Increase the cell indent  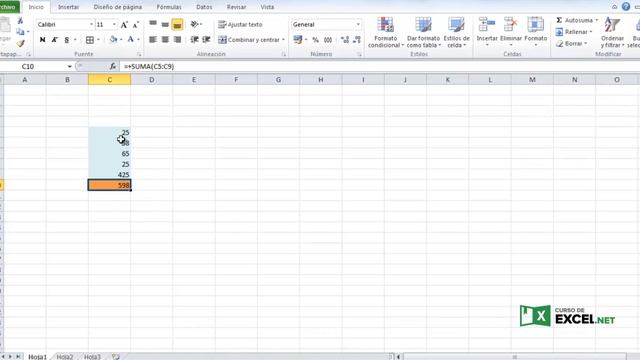207,40
